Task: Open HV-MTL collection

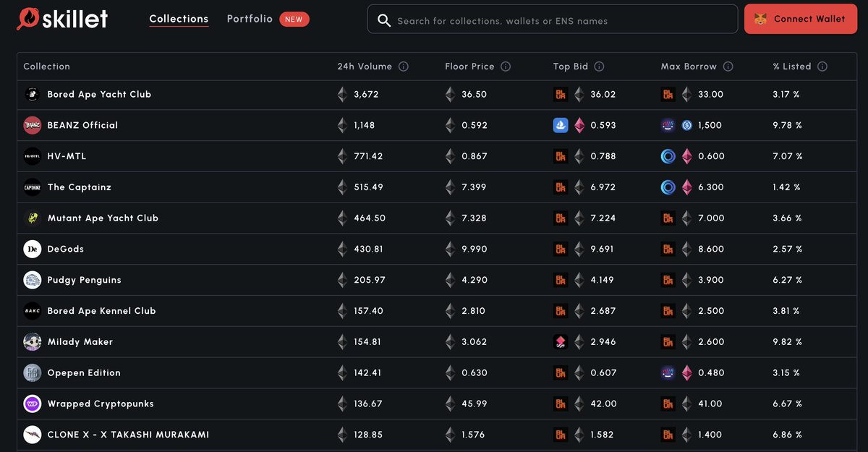Action: 67,156
